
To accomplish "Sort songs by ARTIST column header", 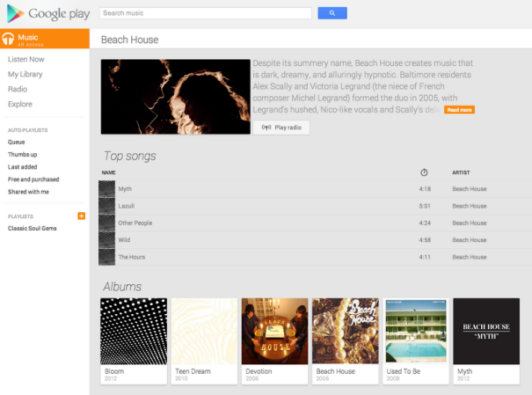I will [x=461, y=172].
